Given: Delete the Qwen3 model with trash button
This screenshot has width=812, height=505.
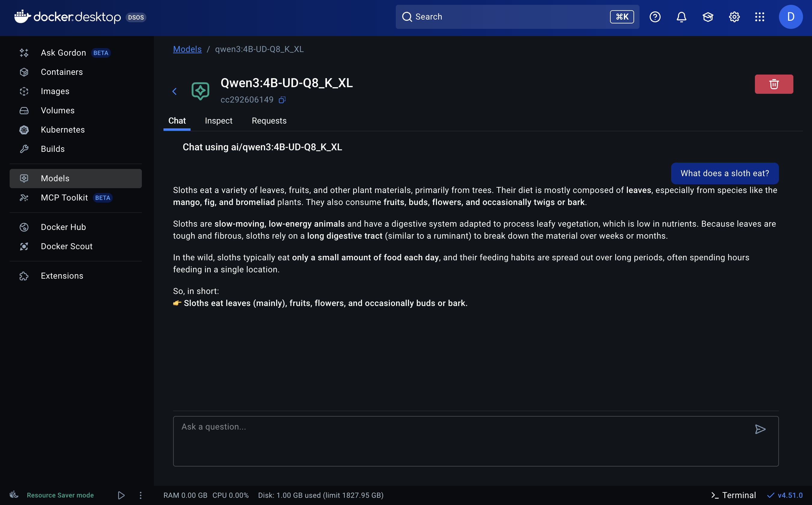Looking at the screenshot, I should click(774, 84).
